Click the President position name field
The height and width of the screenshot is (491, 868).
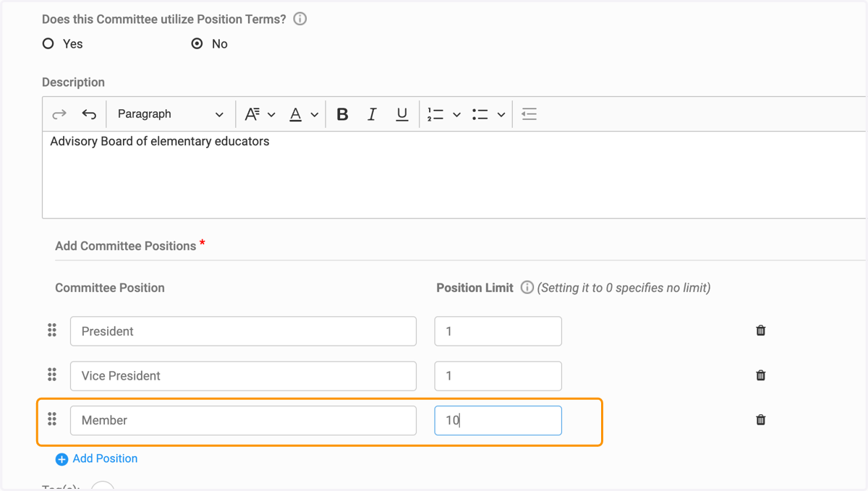pos(243,331)
